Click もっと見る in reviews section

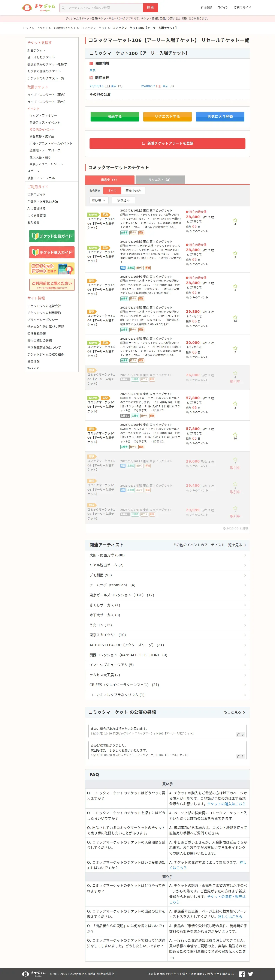pos(234,712)
